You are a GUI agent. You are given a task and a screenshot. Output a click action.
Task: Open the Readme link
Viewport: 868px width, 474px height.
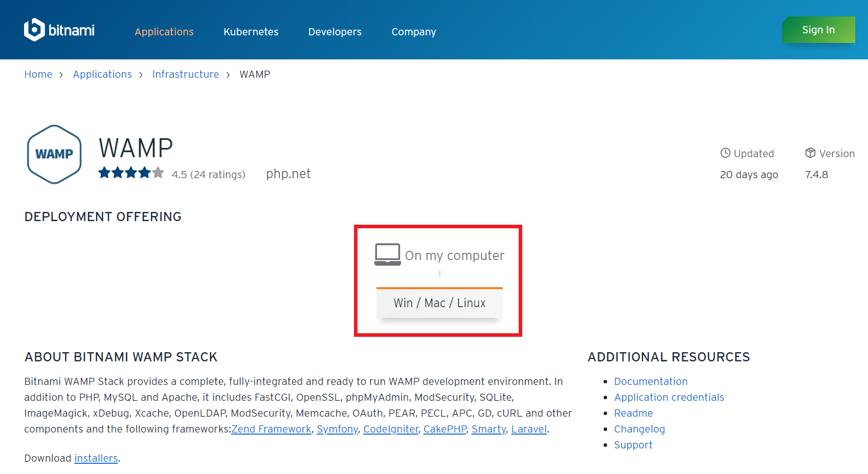point(633,413)
